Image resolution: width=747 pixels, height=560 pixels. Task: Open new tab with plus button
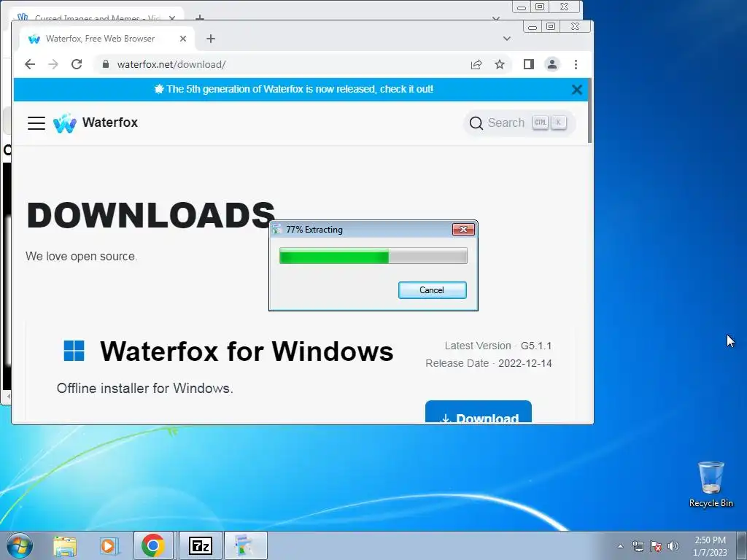coord(211,39)
